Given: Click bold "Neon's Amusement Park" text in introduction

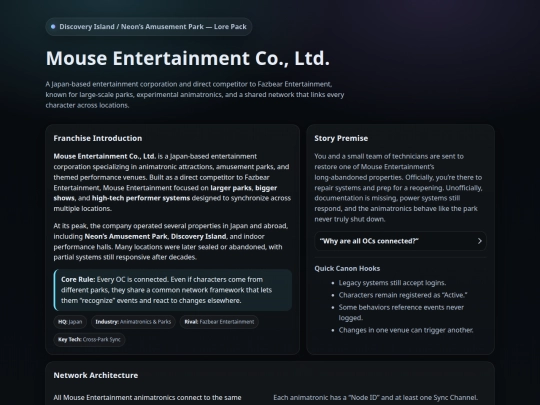Looking at the screenshot, I should tap(126, 237).
